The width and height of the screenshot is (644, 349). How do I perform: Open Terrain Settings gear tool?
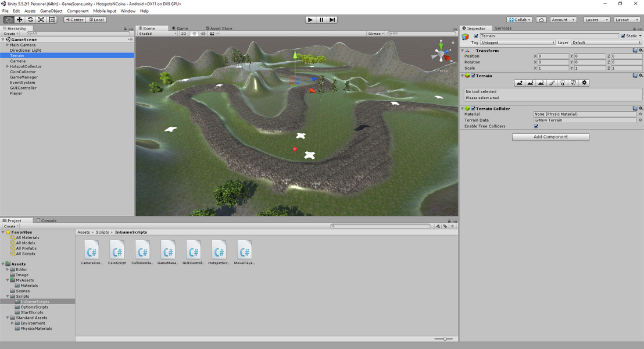[585, 83]
